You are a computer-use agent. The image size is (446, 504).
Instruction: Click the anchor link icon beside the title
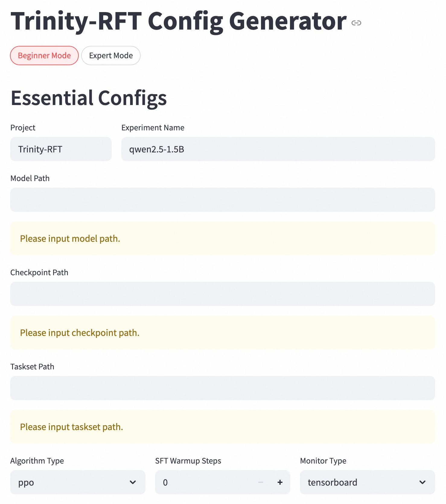(x=356, y=23)
